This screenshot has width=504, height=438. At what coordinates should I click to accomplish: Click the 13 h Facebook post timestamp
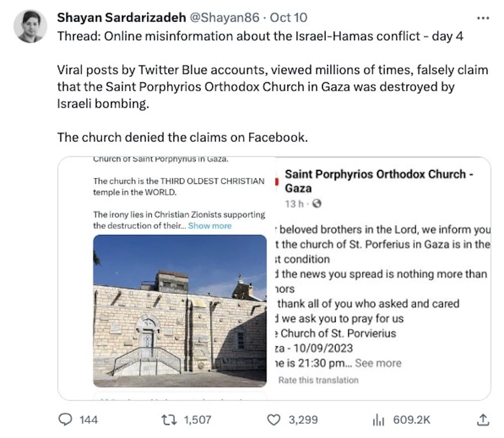pyautogui.click(x=294, y=204)
